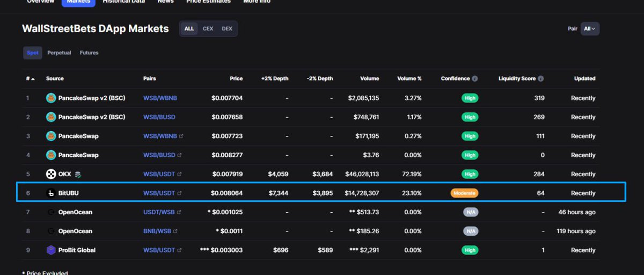The height and width of the screenshot is (275, 644).
Task: Open the BNB/WSB pair link
Action: pyautogui.click(x=157, y=231)
